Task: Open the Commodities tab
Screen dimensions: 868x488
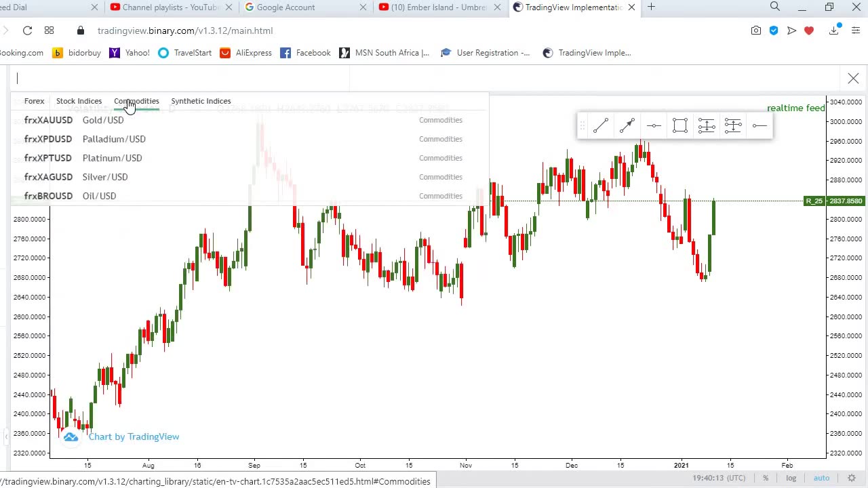Action: click(136, 101)
